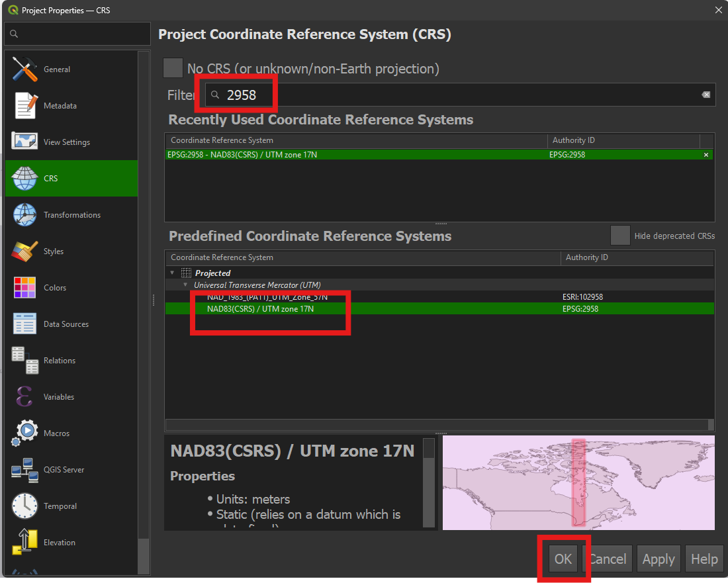Select NAD_1983_(PA11)_UTM_Zone_57N row
The image size is (728, 583).
[x=439, y=297]
